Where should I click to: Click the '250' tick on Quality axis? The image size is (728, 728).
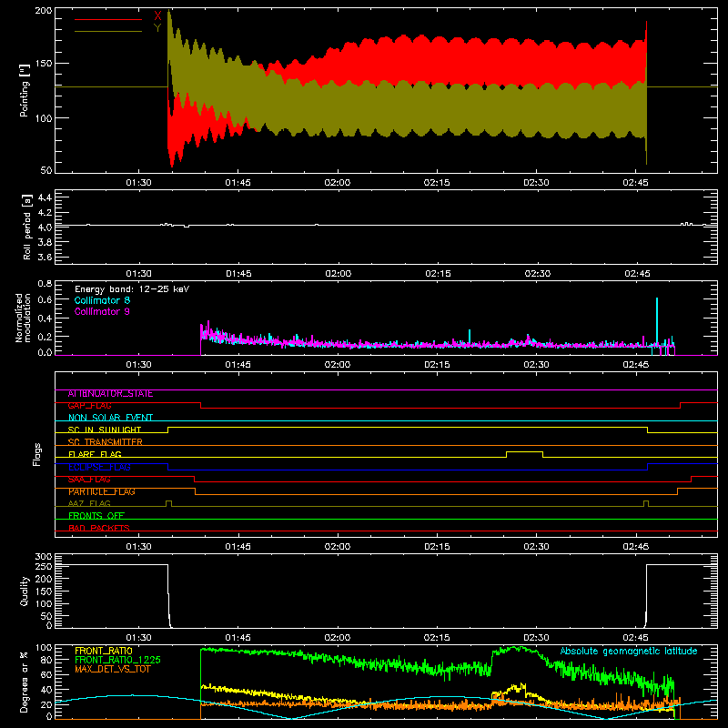tap(44, 567)
